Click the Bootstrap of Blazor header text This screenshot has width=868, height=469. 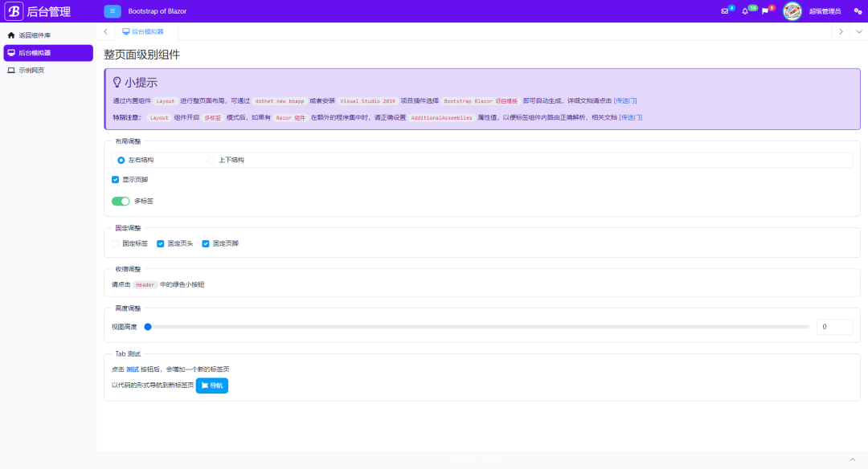[x=158, y=11]
